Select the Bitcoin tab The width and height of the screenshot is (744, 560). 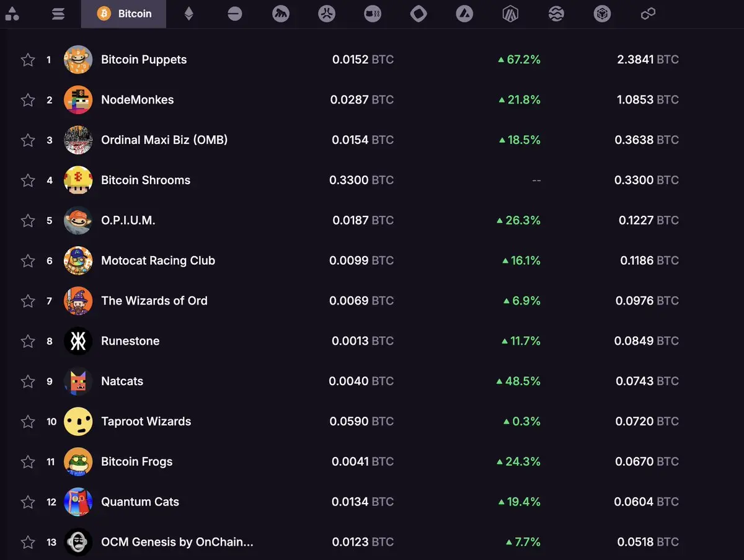(124, 14)
